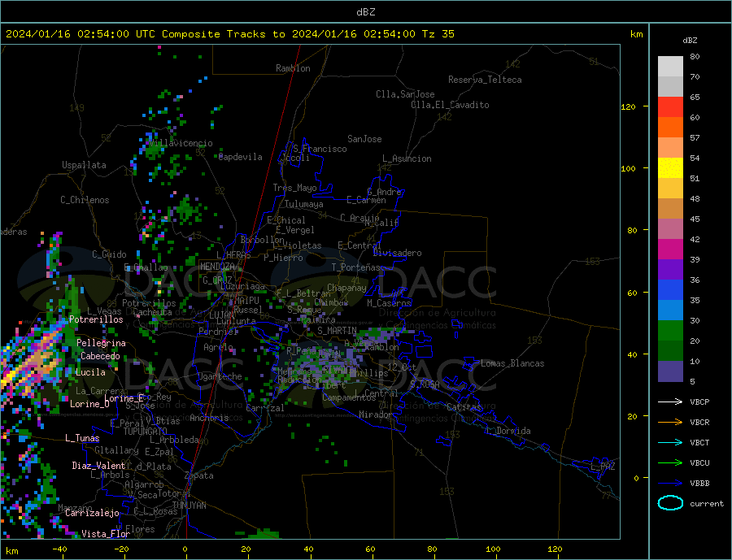Click the SanJose label
This screenshot has width=732, height=560.
coord(364,139)
